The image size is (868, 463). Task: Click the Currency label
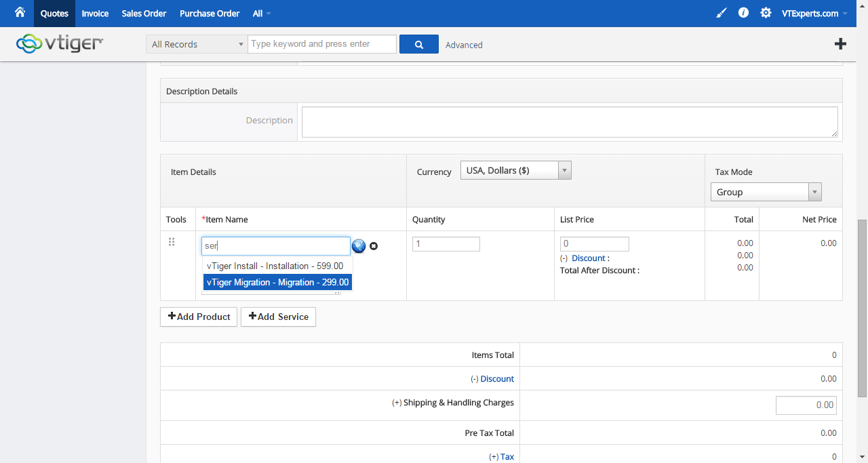434,172
